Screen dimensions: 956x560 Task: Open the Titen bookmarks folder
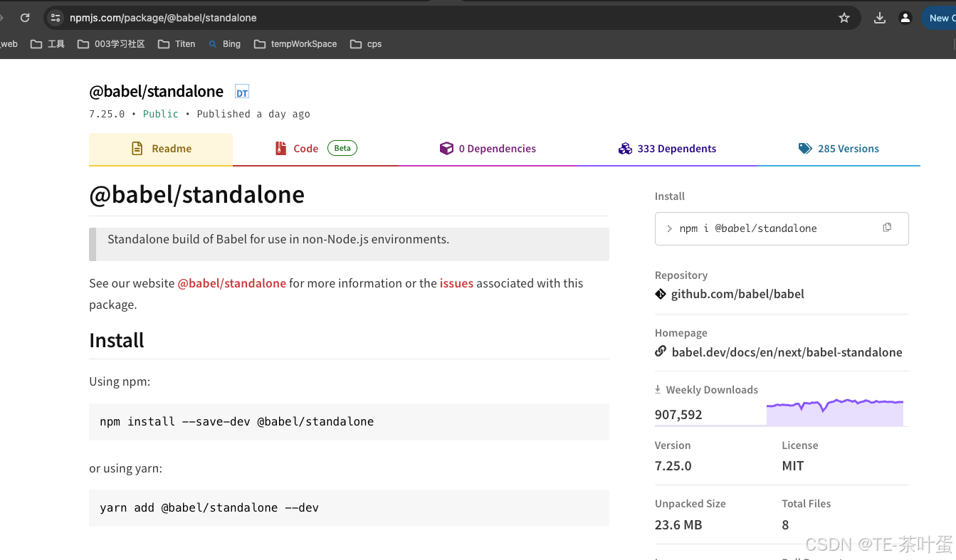pos(177,44)
